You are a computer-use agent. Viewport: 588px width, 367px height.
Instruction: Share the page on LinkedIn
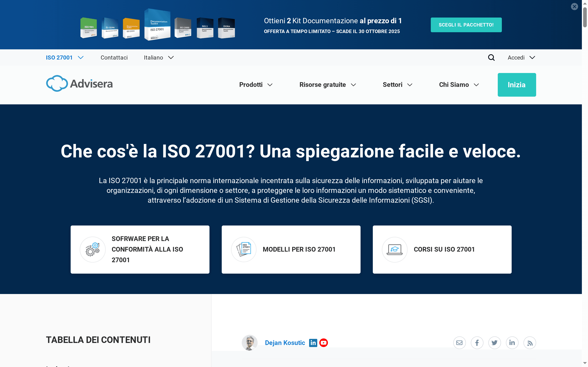[x=512, y=343]
